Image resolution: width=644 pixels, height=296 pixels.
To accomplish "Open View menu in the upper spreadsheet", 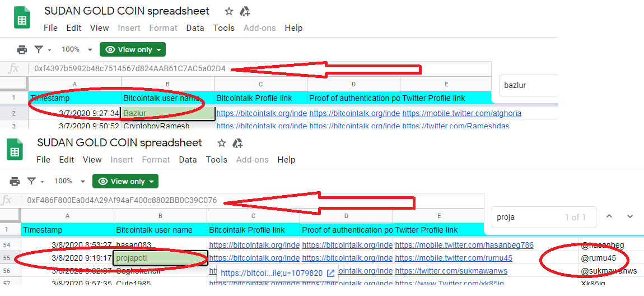I will pyautogui.click(x=99, y=28).
